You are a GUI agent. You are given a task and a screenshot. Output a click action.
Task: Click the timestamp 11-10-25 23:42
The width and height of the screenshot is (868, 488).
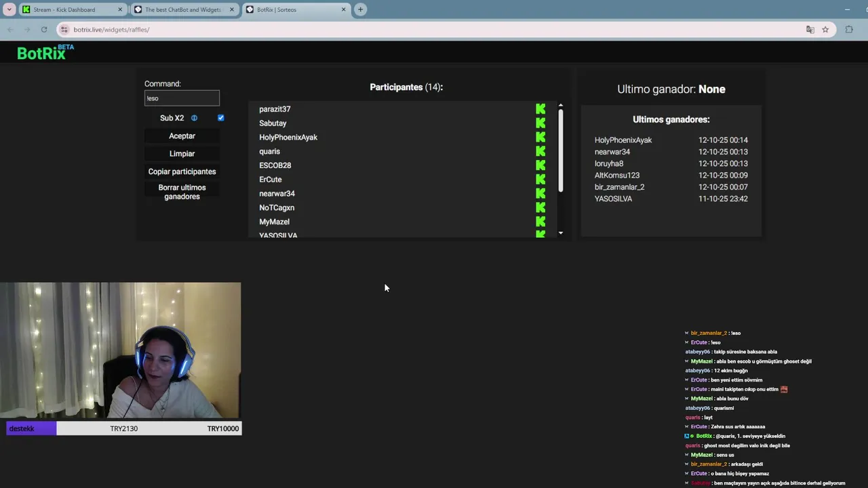click(x=723, y=199)
